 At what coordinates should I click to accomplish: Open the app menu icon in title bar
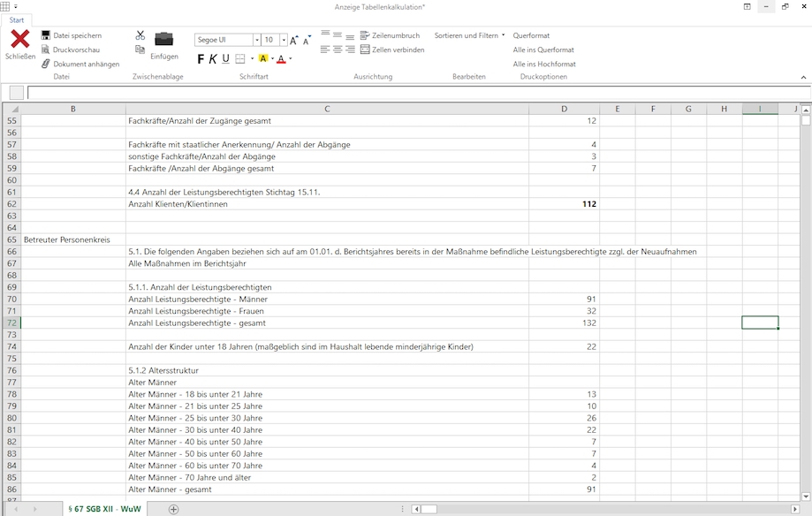4,6
